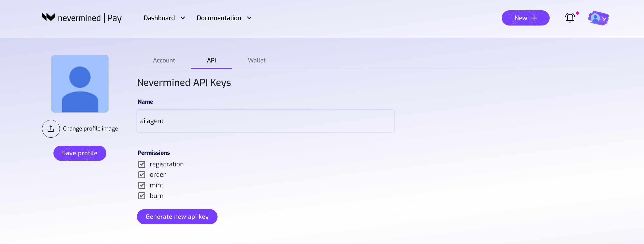Click the New button in the header
Viewport: 644px width, 244px height.
pyautogui.click(x=525, y=18)
